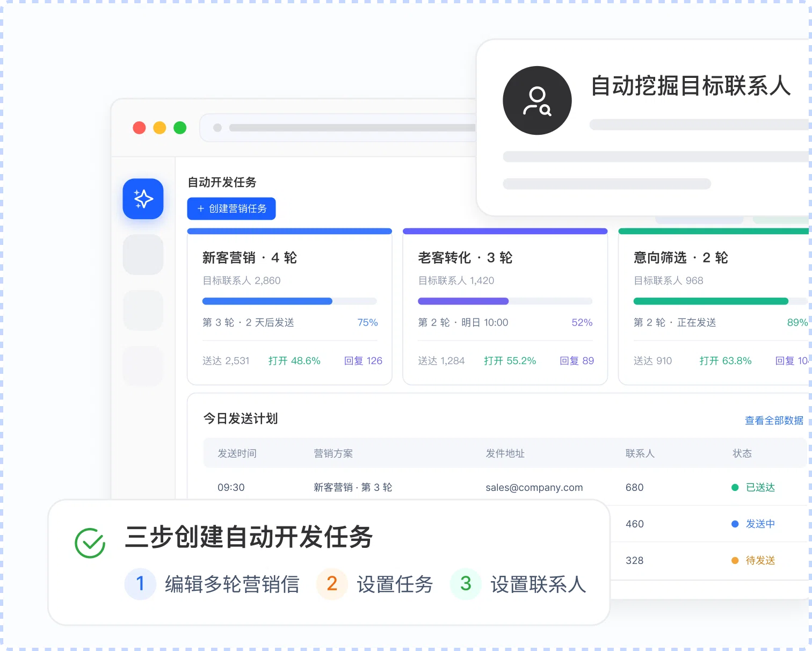
Task: Open the 新客营销 · 4 轮 card title
Action: (250, 258)
